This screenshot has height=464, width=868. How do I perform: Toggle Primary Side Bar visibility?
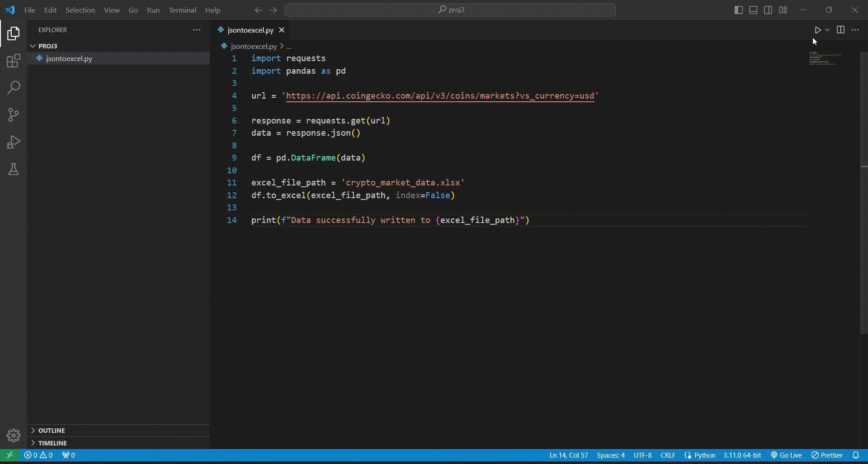coord(739,10)
